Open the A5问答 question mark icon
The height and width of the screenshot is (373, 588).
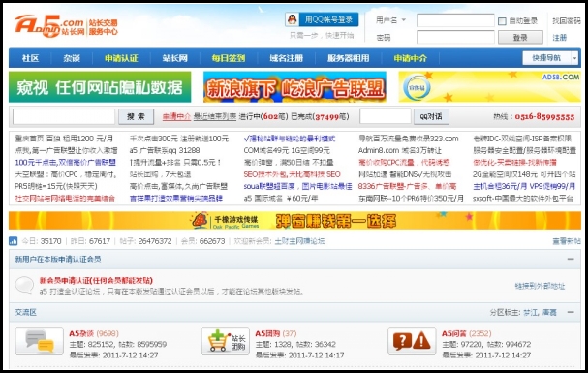[412, 341]
